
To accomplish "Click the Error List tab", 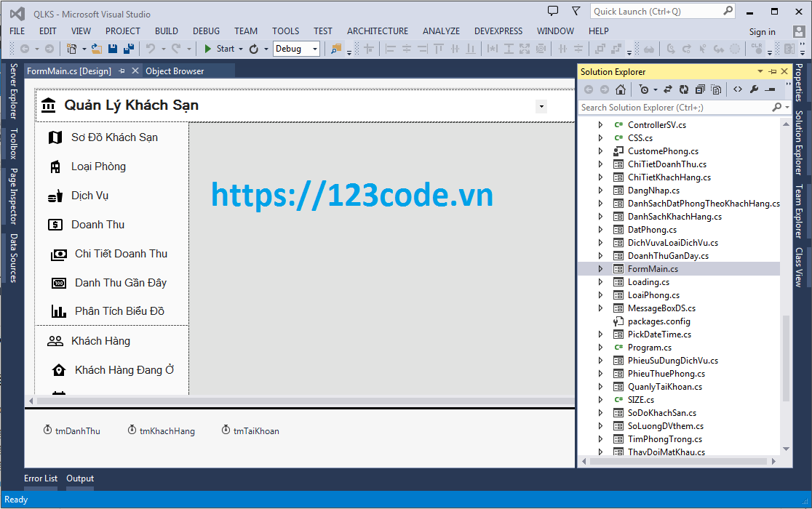I will coord(40,478).
